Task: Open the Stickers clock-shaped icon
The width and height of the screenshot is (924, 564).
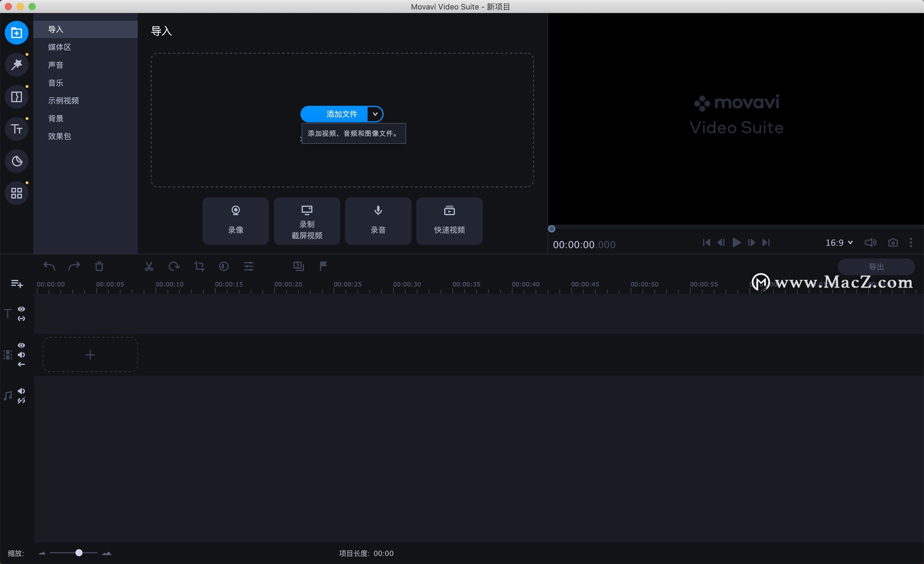Action: (x=17, y=161)
